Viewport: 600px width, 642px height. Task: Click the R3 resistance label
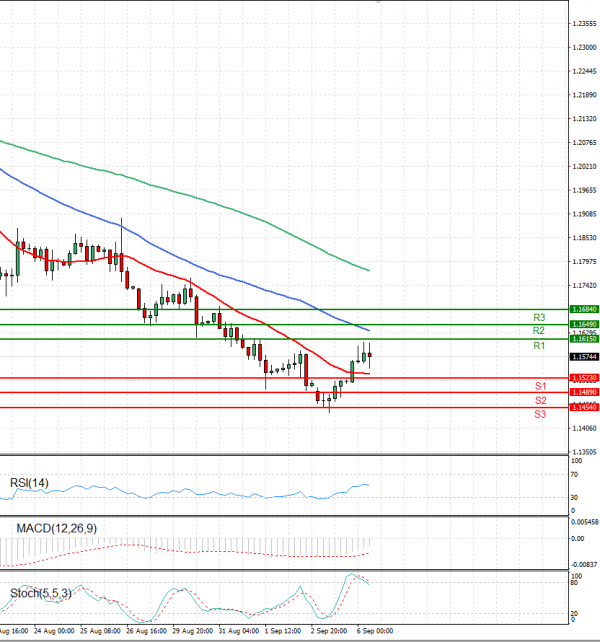(x=539, y=317)
